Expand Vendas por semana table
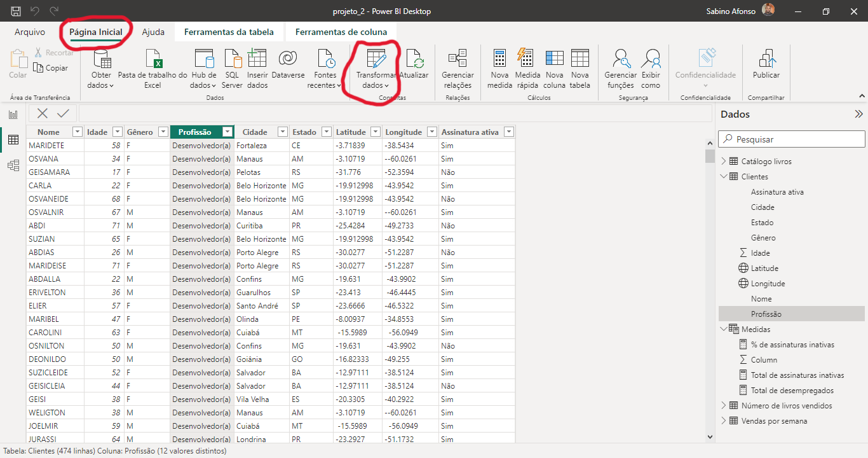The width and height of the screenshot is (868, 458). coord(724,421)
